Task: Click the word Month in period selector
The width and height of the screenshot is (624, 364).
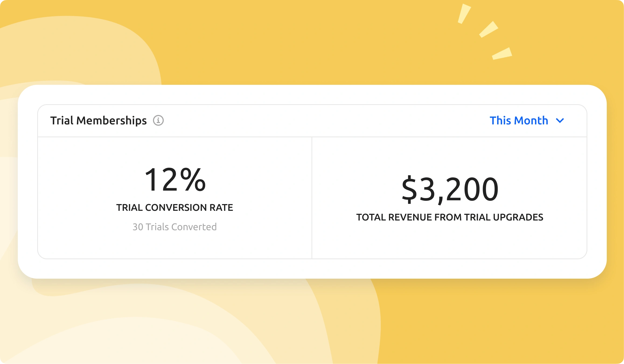Action: pyautogui.click(x=531, y=120)
